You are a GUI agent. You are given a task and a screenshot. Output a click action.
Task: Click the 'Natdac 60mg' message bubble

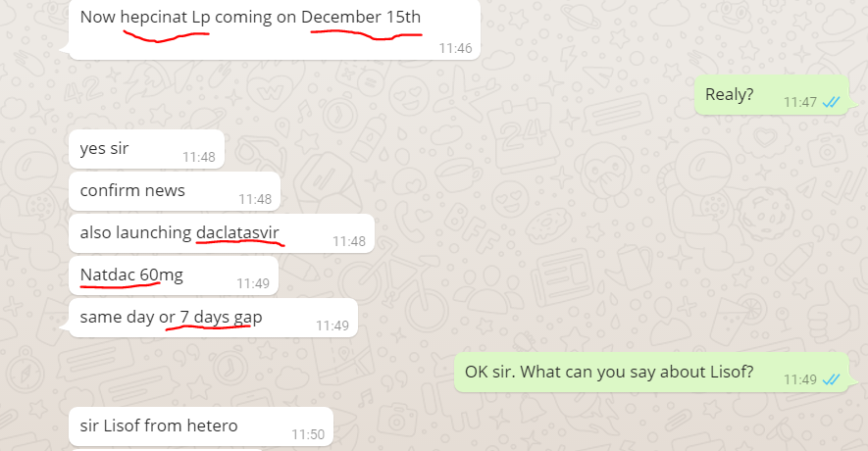click(174, 276)
